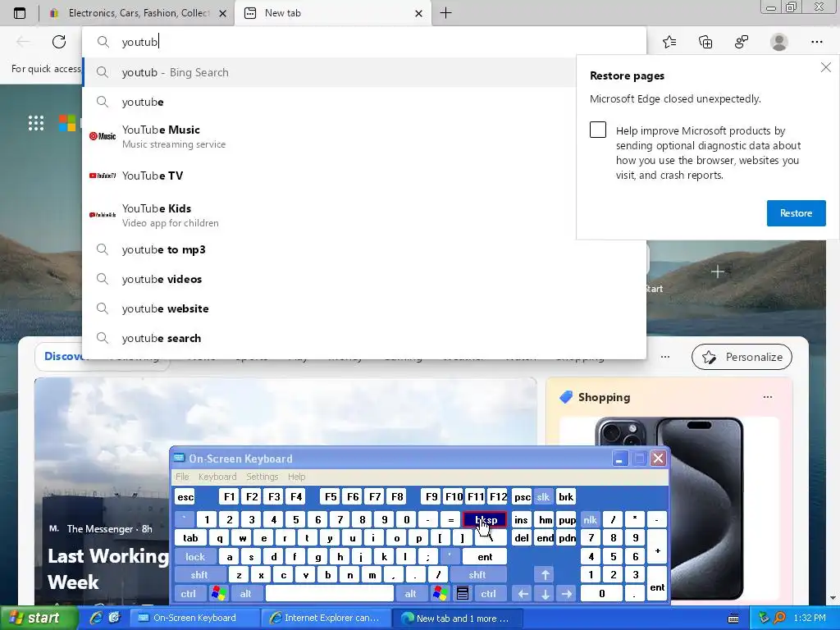
Task: Pick the youtube search suggestion
Action: (364, 338)
